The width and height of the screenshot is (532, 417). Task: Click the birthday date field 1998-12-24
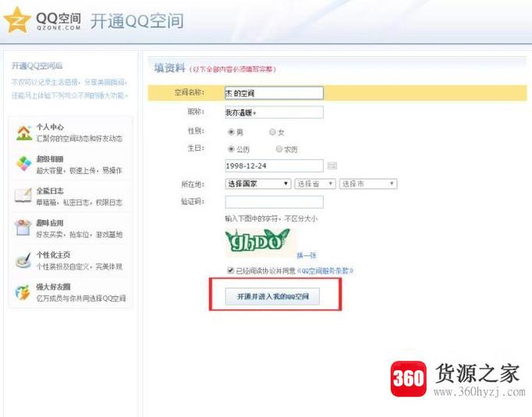tap(274, 166)
